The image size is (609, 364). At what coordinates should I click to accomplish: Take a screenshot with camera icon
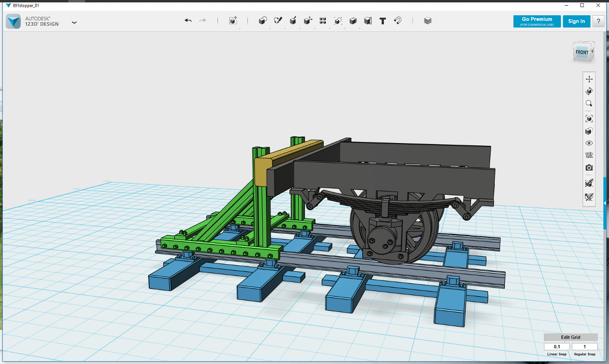tap(589, 168)
